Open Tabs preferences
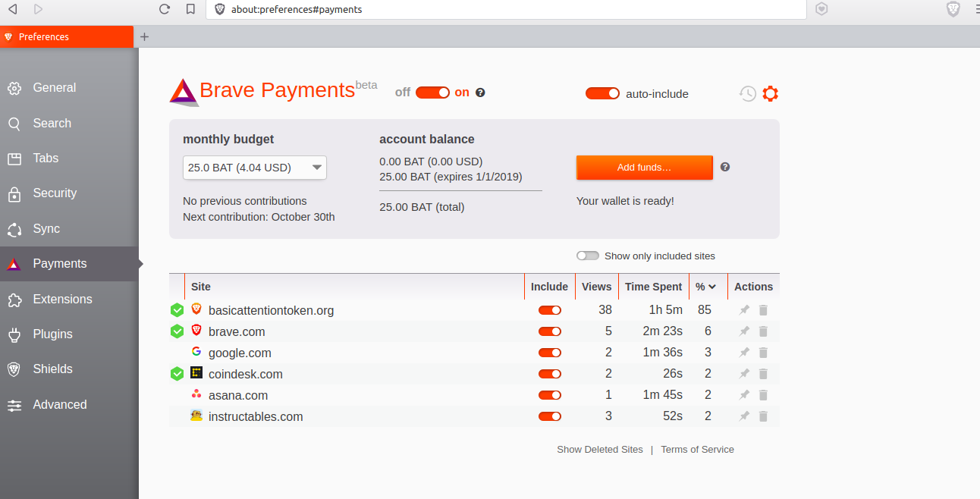The width and height of the screenshot is (980, 499). click(x=69, y=158)
